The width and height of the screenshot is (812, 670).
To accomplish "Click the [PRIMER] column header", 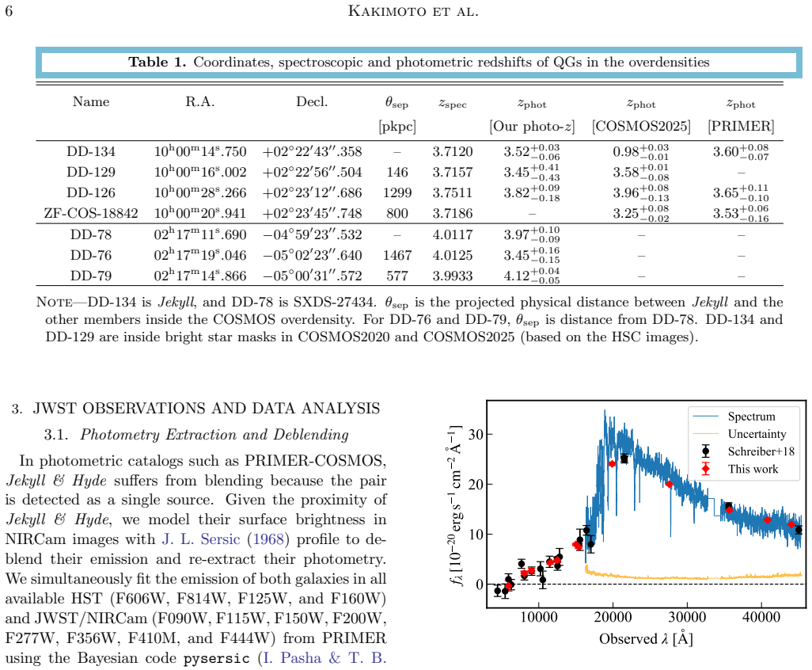I will [741, 127].
